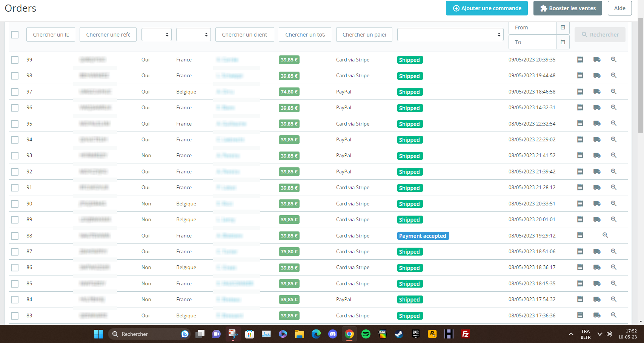644x343 pixels.
Task: Check the box for order 84
Action: pyautogui.click(x=15, y=300)
